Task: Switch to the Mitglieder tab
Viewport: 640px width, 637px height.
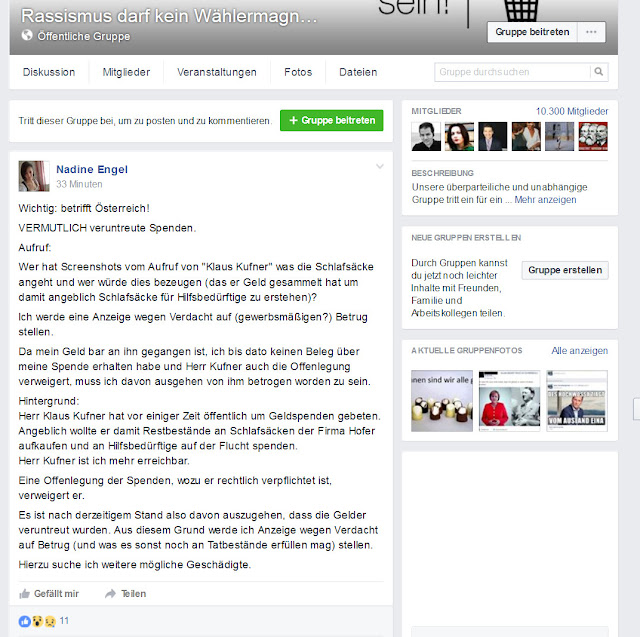Action: (x=126, y=72)
